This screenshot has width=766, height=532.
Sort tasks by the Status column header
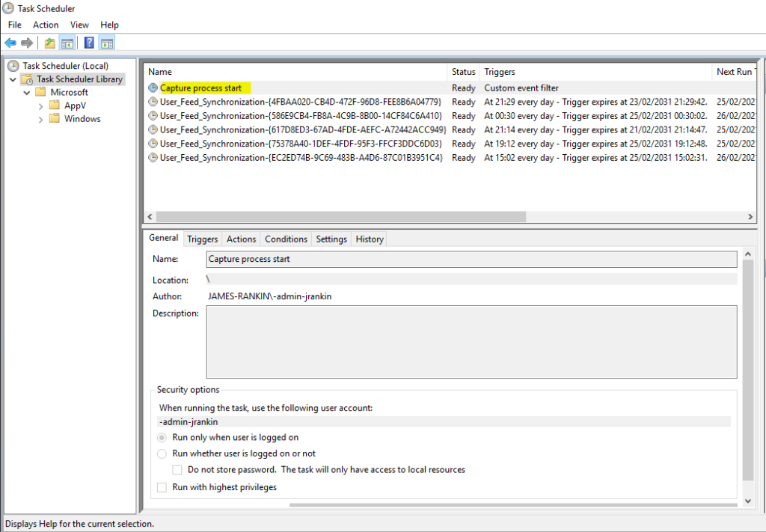[x=463, y=72]
